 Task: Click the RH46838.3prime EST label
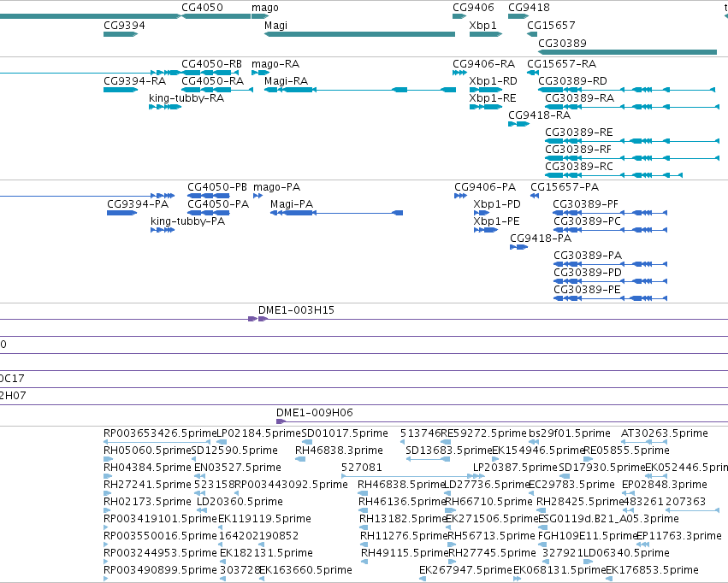(x=339, y=450)
